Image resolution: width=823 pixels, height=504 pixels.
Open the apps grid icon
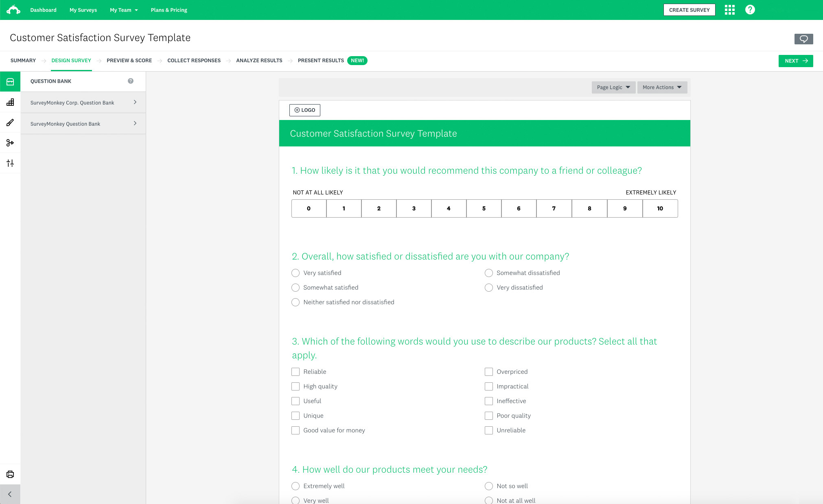(730, 10)
